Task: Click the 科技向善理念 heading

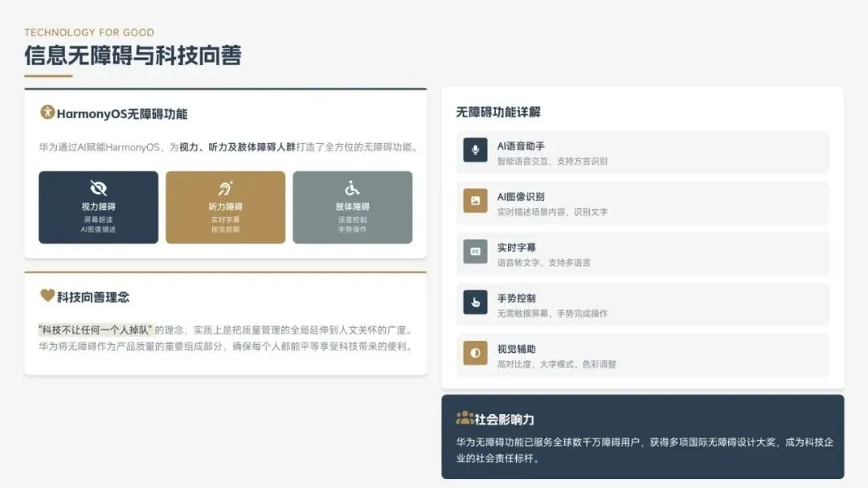Action: (93, 297)
